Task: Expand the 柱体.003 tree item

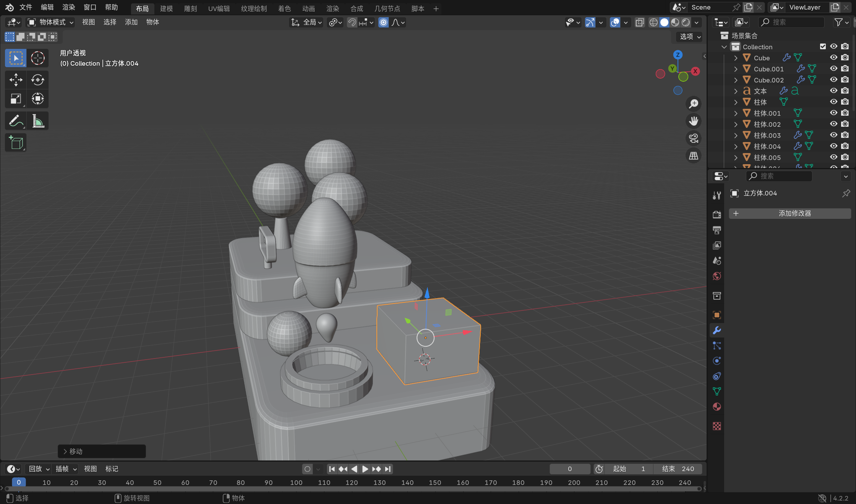Action: click(x=736, y=135)
